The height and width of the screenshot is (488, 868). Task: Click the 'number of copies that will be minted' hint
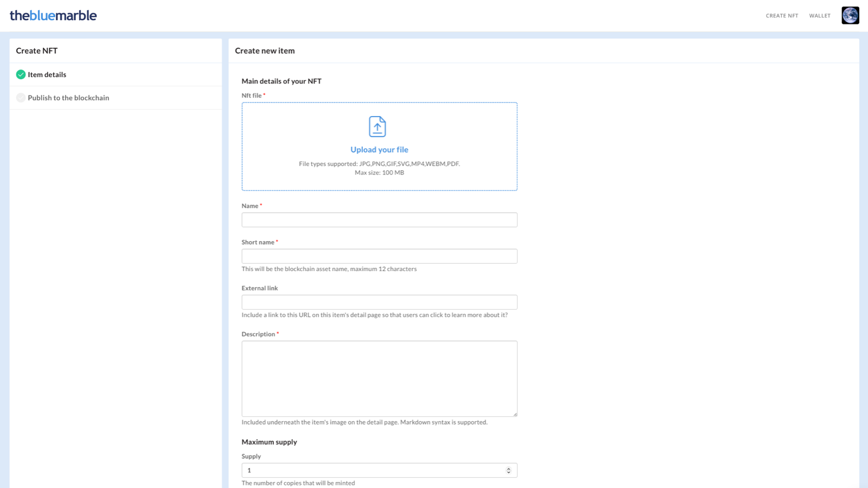click(x=298, y=483)
